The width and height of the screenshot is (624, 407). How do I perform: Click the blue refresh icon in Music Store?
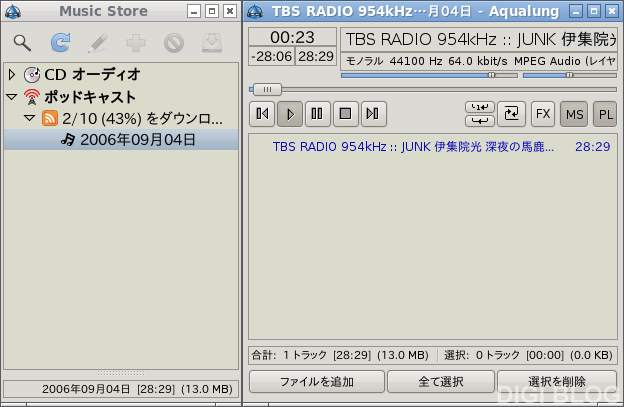tap(60, 43)
